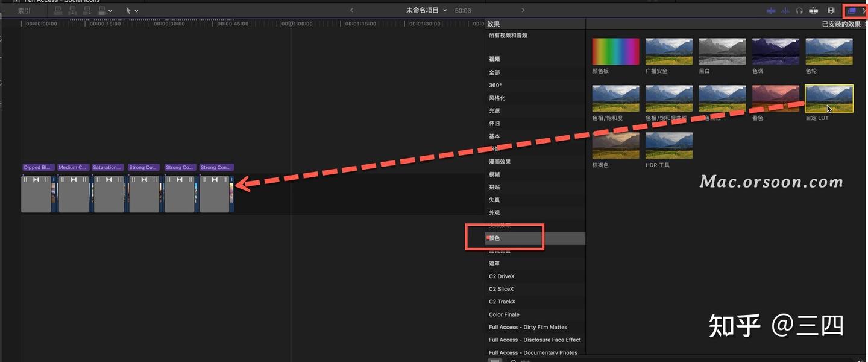Click the back arrow beside project name
The height and width of the screenshot is (362, 868).
point(351,10)
